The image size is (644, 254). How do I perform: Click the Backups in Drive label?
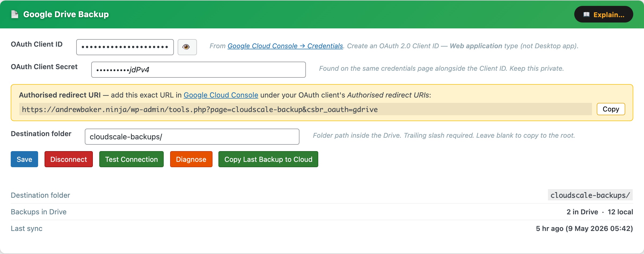pos(39,212)
